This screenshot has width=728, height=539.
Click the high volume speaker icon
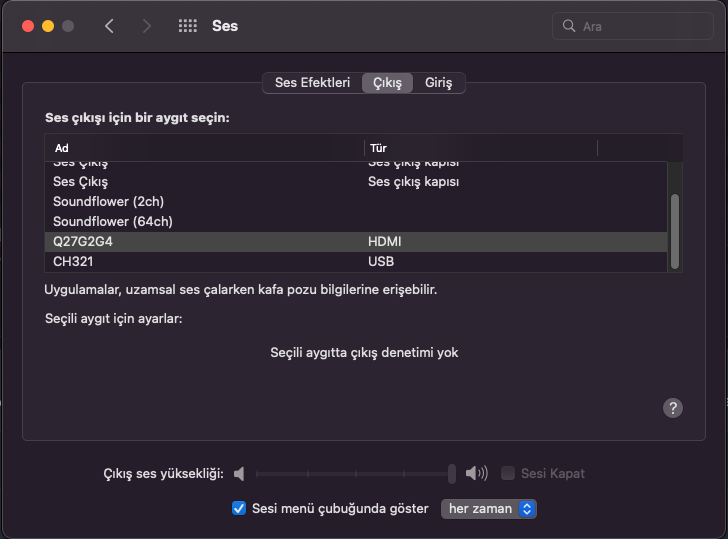click(x=476, y=473)
